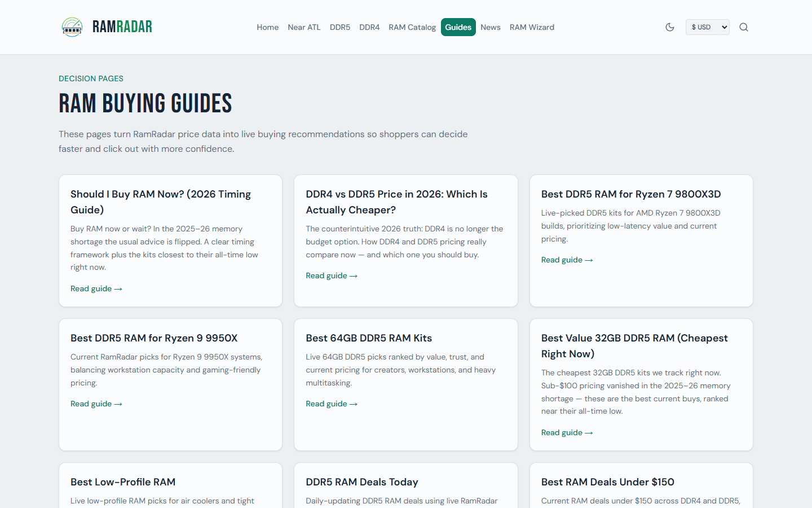Open the RAM Catalog nav item
Image resolution: width=812 pixels, height=508 pixels.
click(412, 27)
